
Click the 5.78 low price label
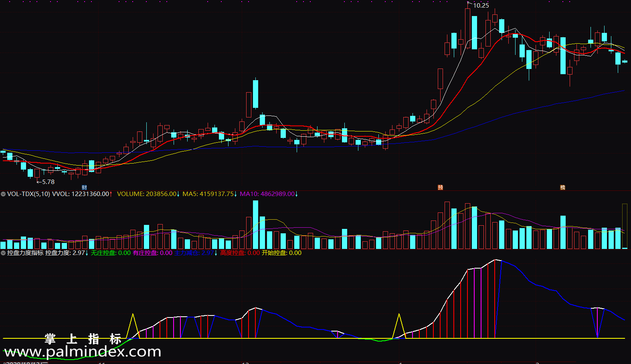pos(49,182)
